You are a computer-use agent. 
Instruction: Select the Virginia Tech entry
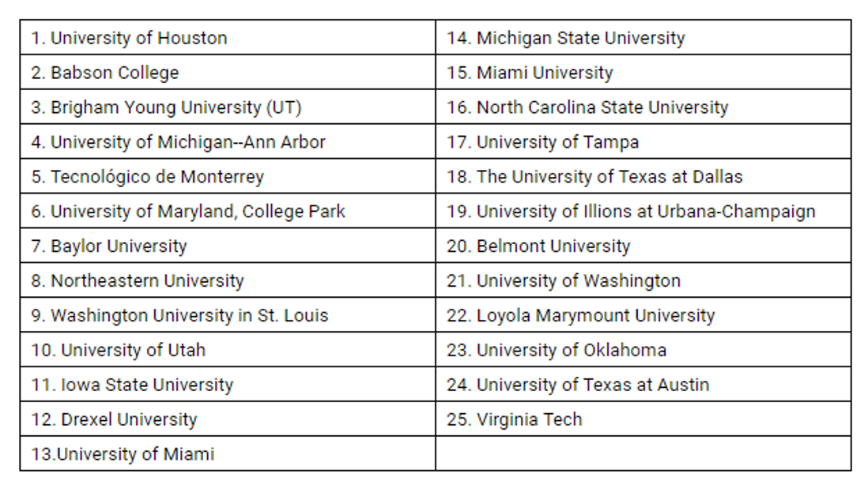(514, 420)
